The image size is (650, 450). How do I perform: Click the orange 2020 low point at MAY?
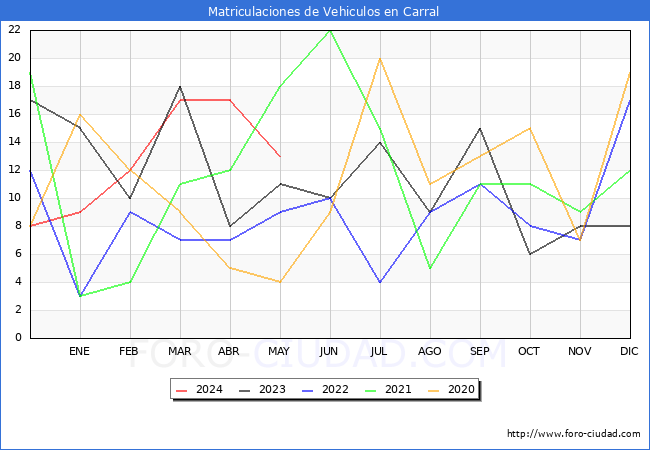click(280, 282)
